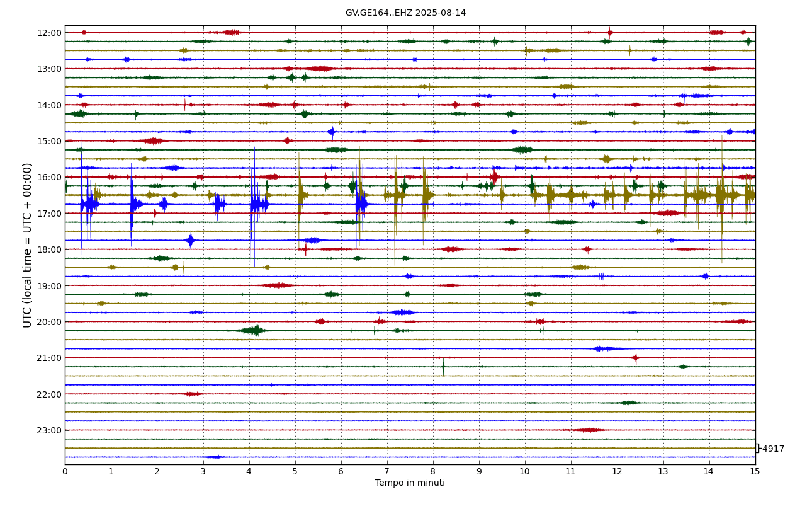
Task: Click the 22:00 time label
Action: (x=49, y=394)
